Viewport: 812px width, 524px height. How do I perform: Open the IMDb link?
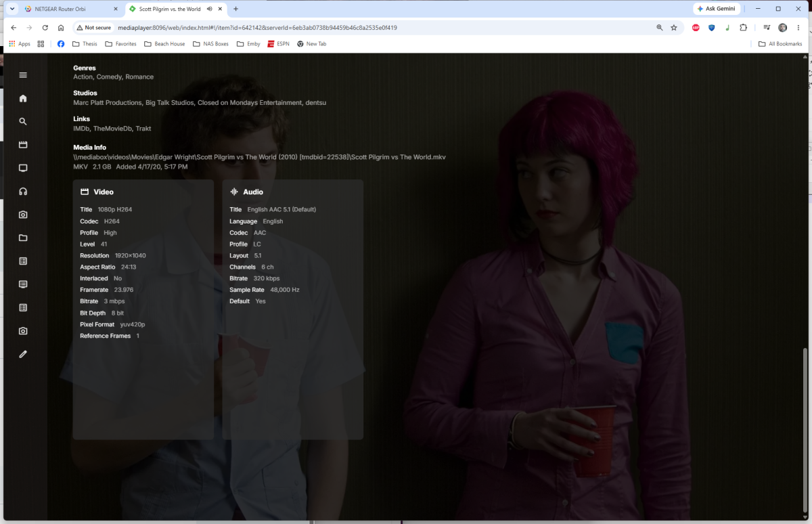click(81, 128)
